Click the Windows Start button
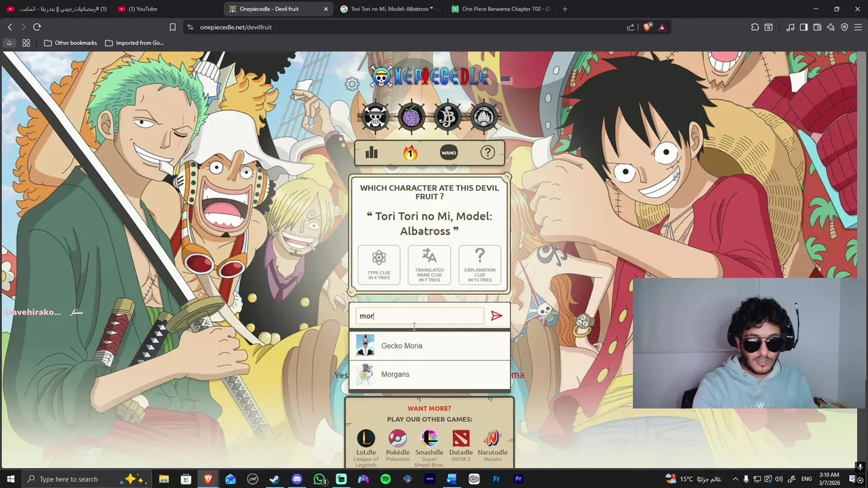868x488 pixels. pyautogui.click(x=10, y=479)
